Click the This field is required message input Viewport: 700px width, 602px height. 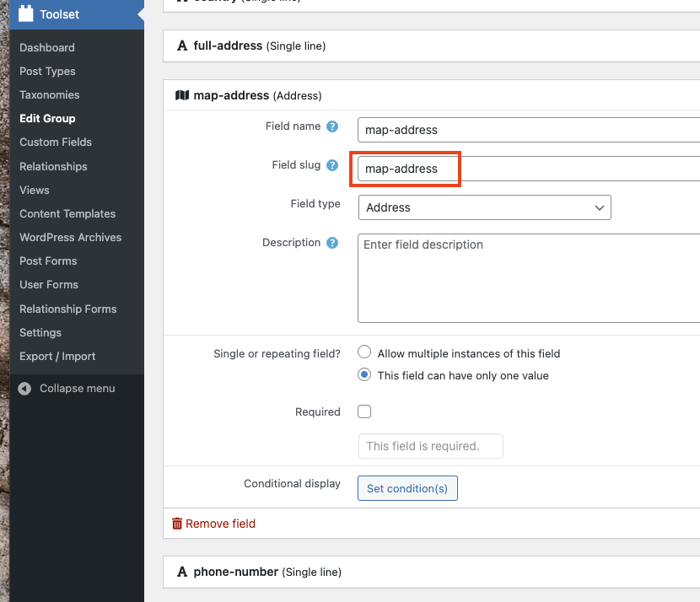pyautogui.click(x=431, y=446)
